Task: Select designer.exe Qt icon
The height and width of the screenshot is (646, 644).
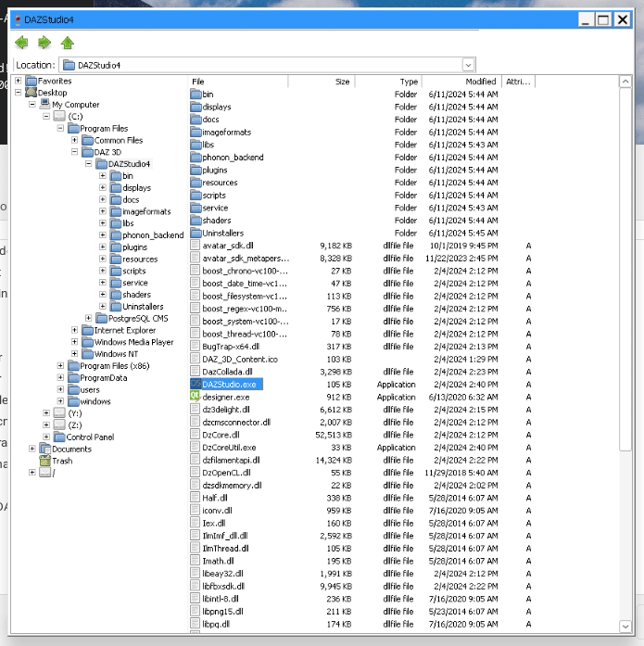Action: [x=196, y=397]
